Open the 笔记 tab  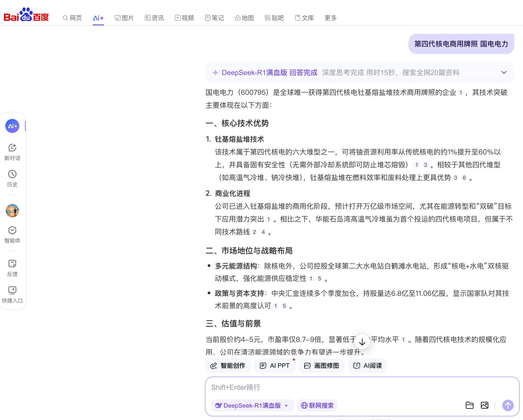coord(214,18)
